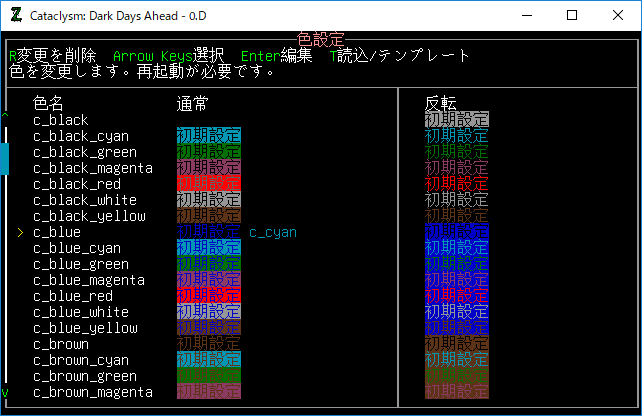Image resolution: width=642 pixels, height=416 pixels.
Task: Maximize the Cataclysm window
Action: pyautogui.click(x=572, y=15)
